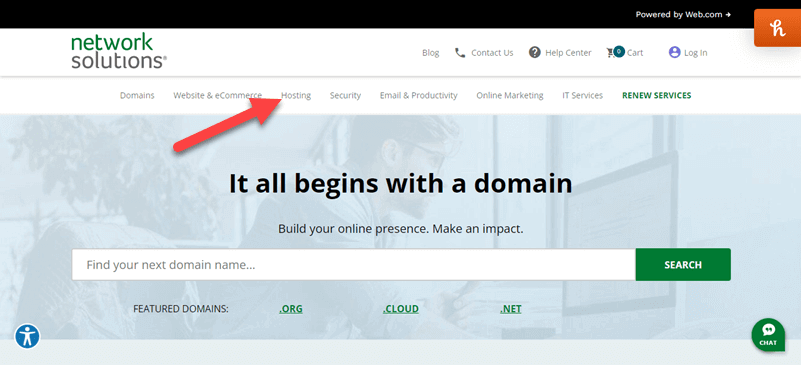The height and width of the screenshot is (366, 801).
Task: Click the Cart text label
Action: [635, 53]
